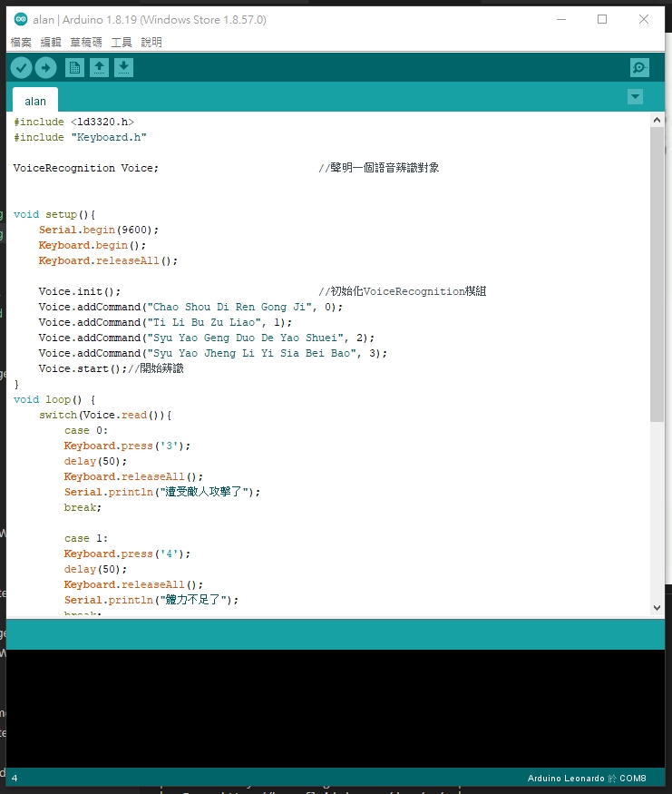Click the 'Chao Shou Di Ren Gong Ji' command line
The width and height of the screenshot is (672, 794).
(190, 308)
